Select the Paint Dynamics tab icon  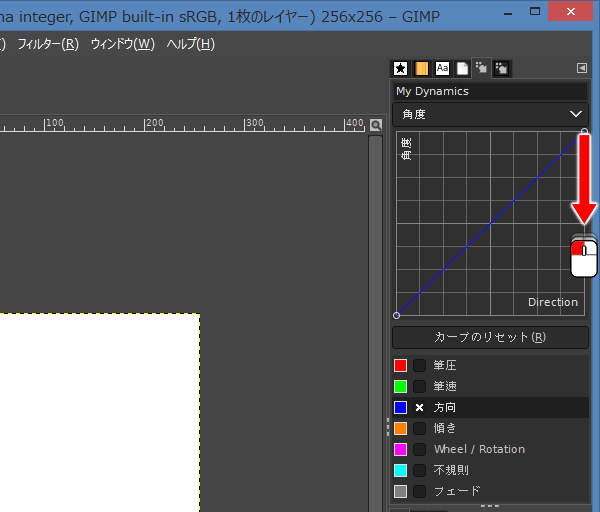(x=482, y=68)
